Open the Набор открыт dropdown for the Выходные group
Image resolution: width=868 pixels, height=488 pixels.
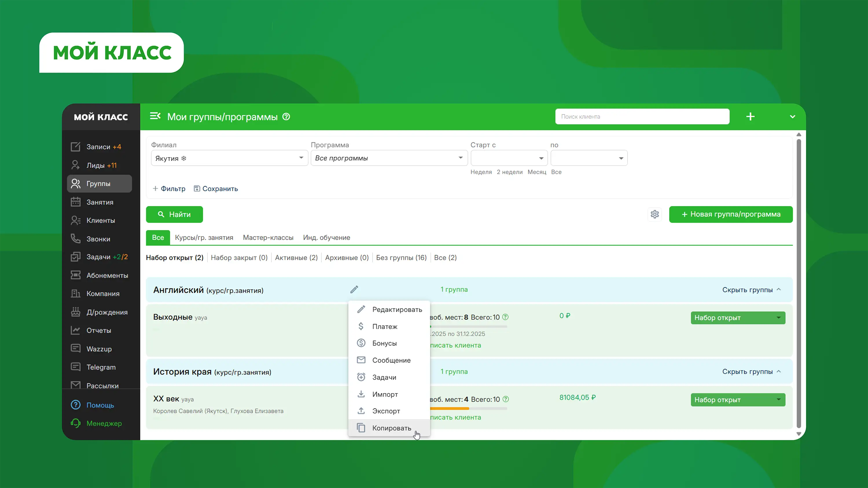point(738,318)
